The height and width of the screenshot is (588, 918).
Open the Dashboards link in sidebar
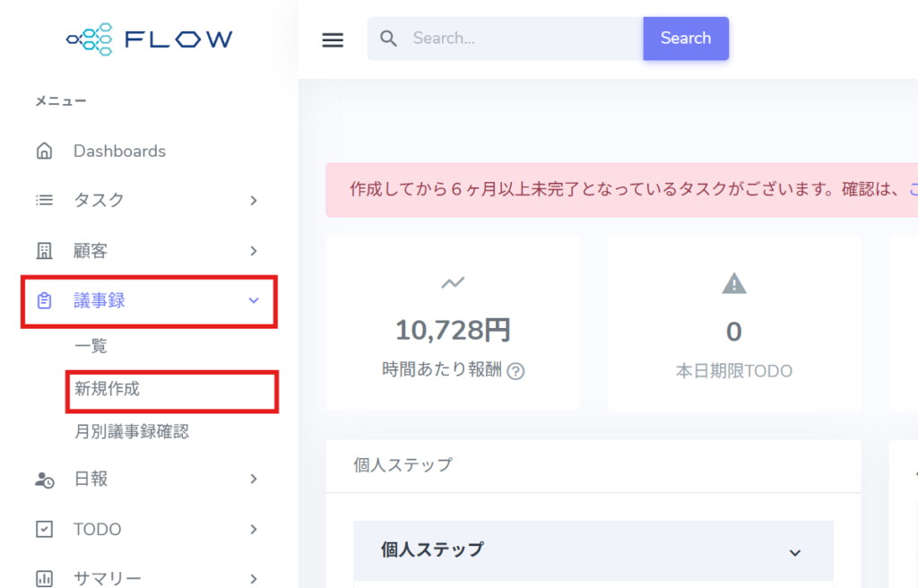pos(119,151)
